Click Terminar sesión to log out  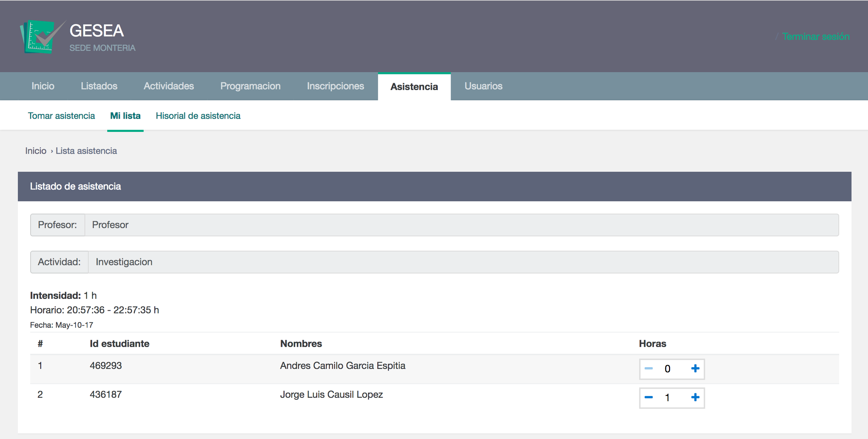[816, 36]
